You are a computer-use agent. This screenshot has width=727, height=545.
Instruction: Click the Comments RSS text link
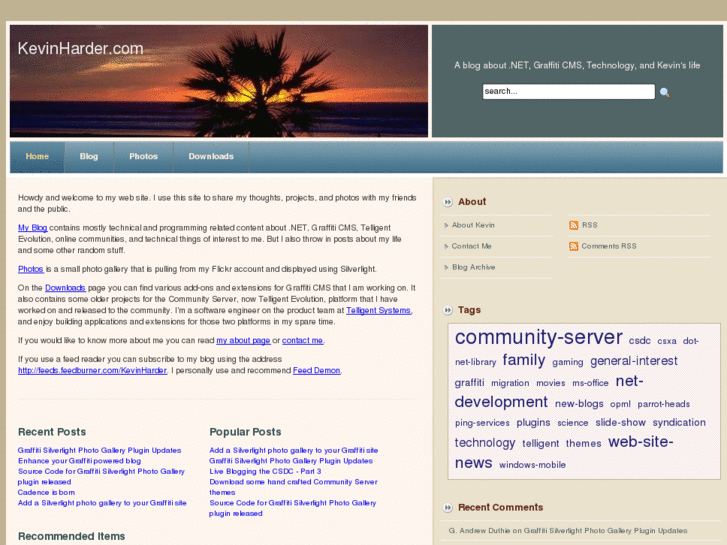coord(609,246)
